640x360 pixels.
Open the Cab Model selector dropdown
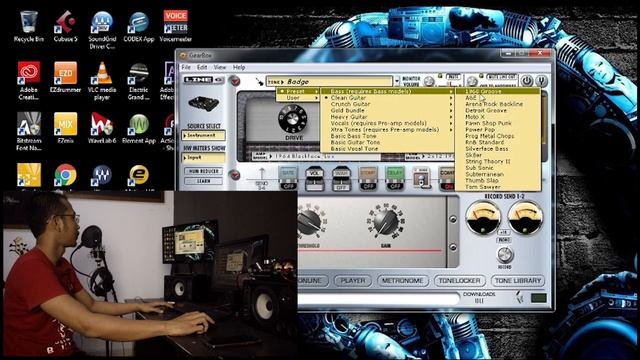click(429, 156)
